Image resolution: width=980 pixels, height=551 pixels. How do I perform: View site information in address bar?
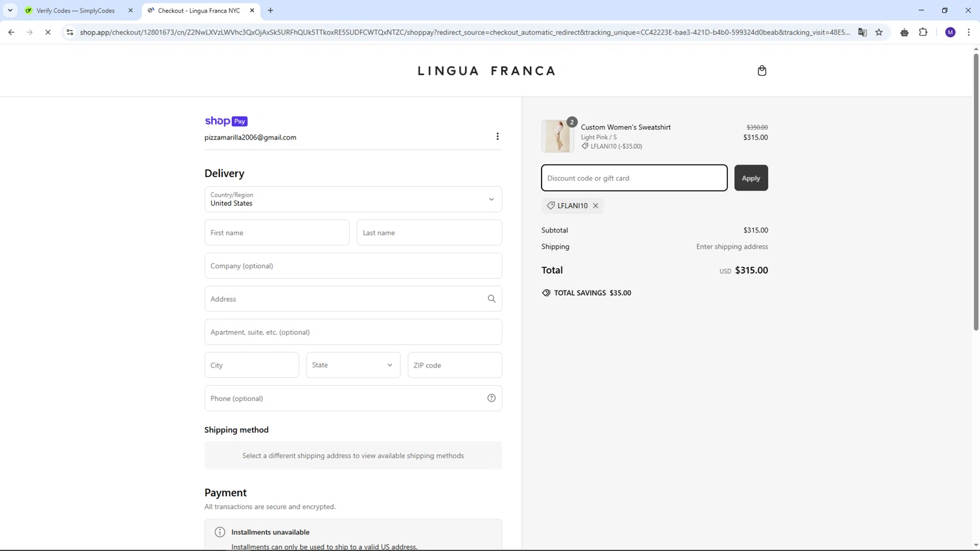pyautogui.click(x=70, y=32)
